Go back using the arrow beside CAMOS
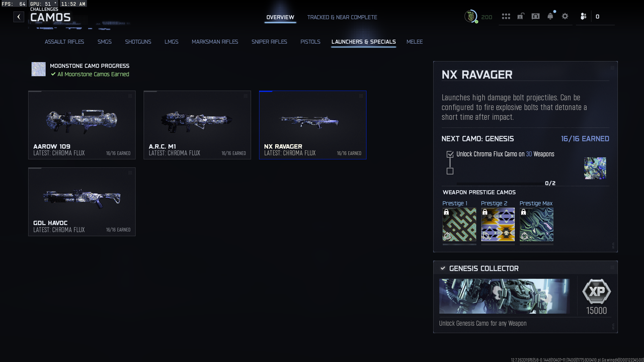Image resolution: width=644 pixels, height=362 pixels. point(19,17)
